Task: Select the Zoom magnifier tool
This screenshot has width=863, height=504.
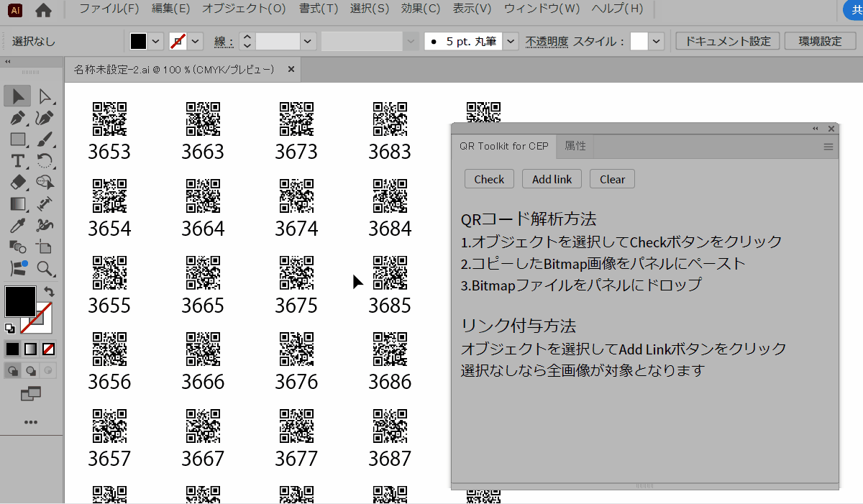Action: coord(45,269)
